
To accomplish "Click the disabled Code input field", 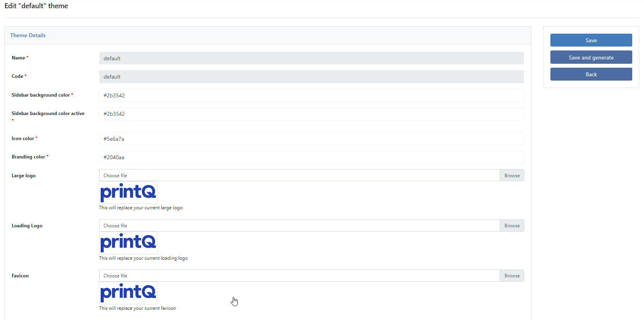I will (311, 77).
